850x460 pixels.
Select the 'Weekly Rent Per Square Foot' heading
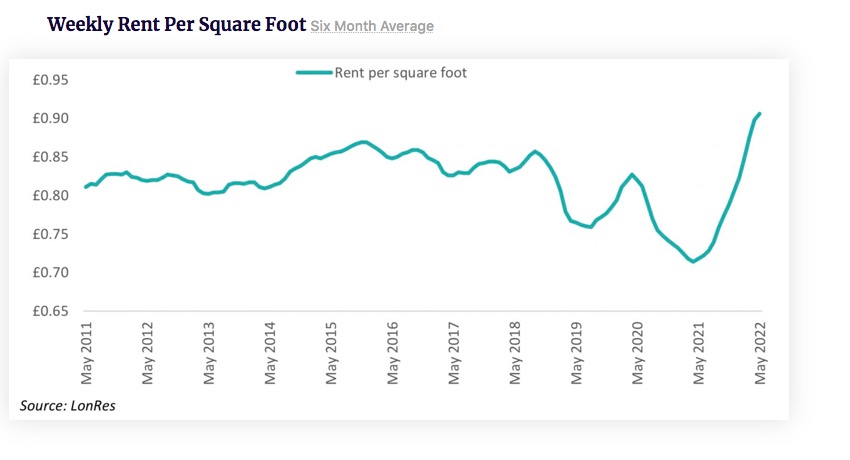coord(176,23)
